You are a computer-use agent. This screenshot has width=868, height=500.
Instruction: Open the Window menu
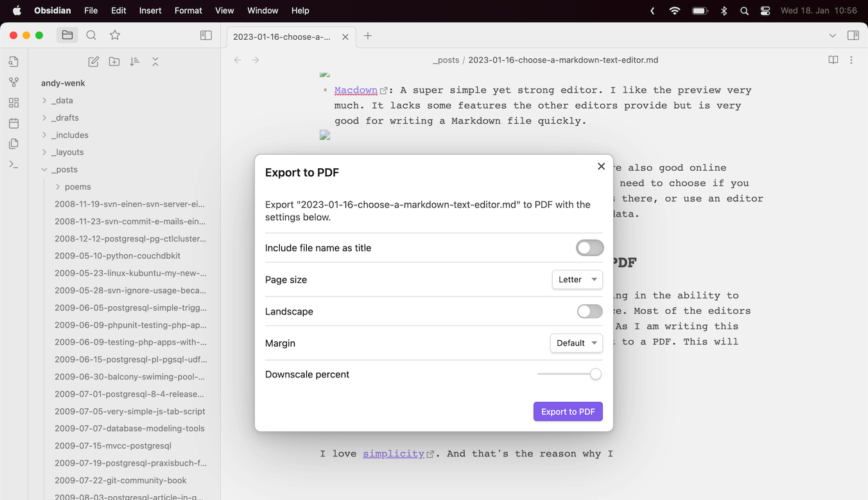point(263,10)
